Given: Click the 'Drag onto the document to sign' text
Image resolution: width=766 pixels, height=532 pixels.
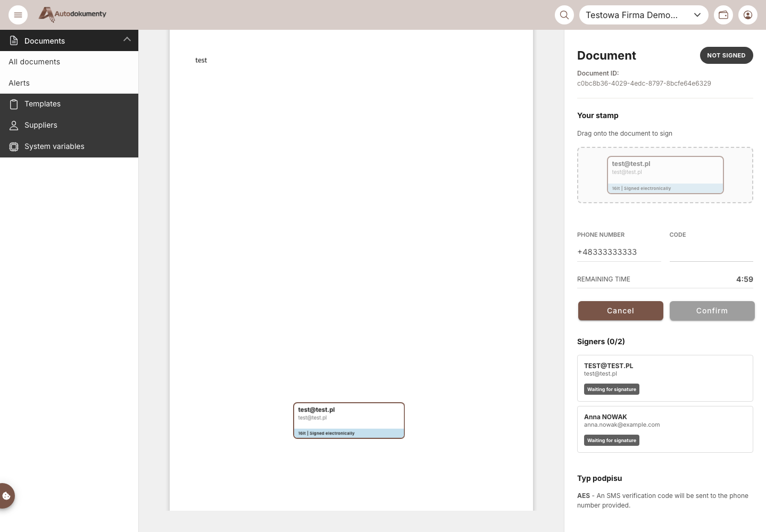Looking at the screenshot, I should coord(625,134).
